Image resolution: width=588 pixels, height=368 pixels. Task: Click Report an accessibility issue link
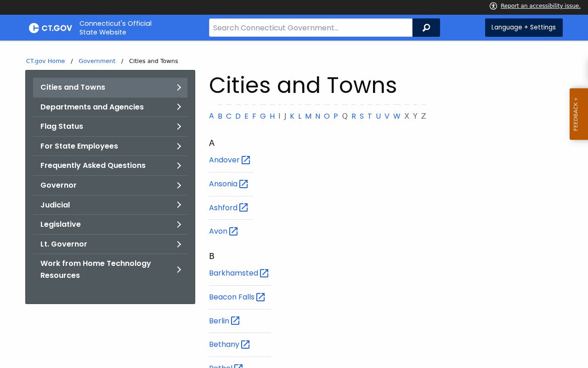coord(541,6)
